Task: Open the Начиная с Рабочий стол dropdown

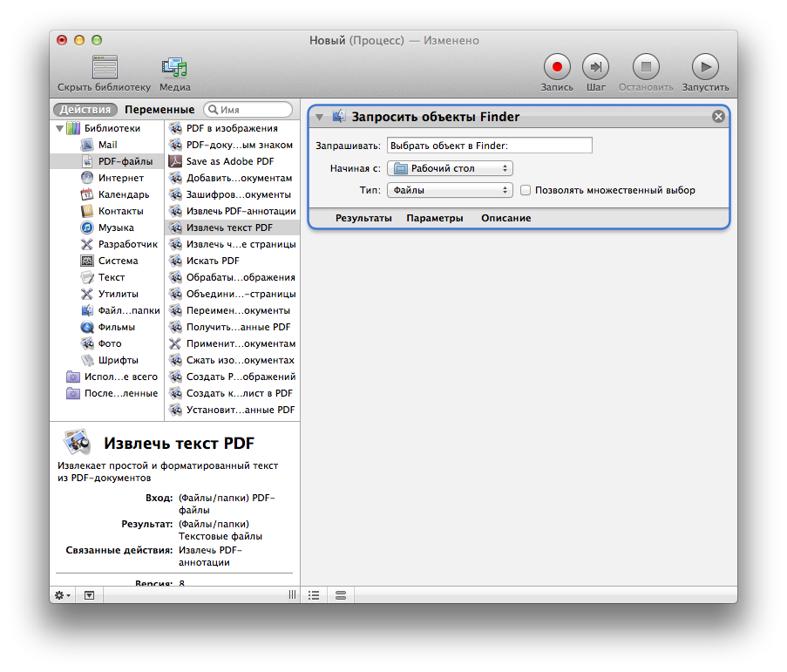Action: [x=450, y=168]
